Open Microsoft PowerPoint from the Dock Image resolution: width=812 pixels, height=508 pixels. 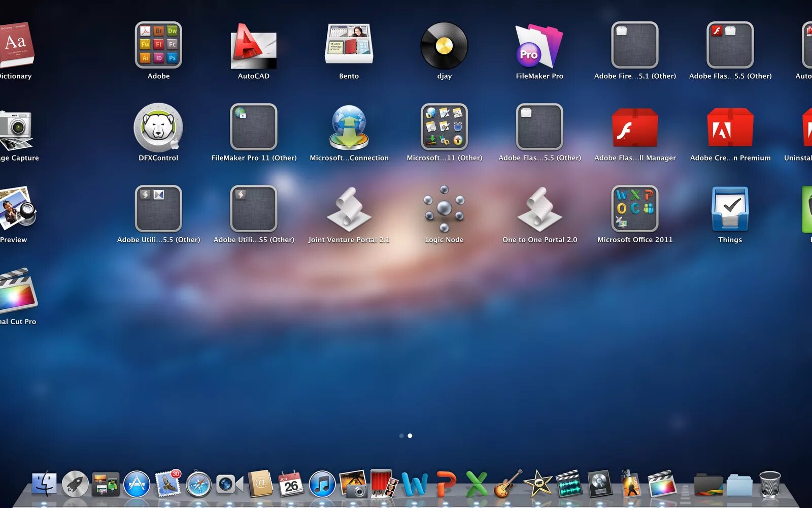[446, 484]
